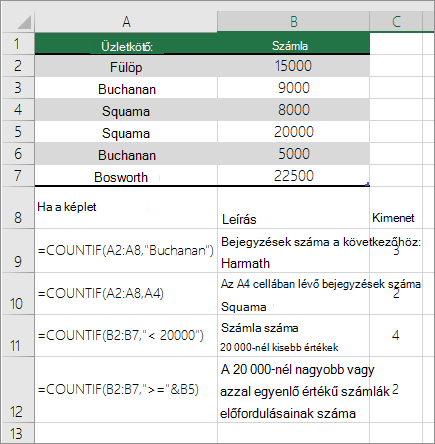Select output value 2 in row 12
The height and width of the screenshot is (444, 435).
396,390
